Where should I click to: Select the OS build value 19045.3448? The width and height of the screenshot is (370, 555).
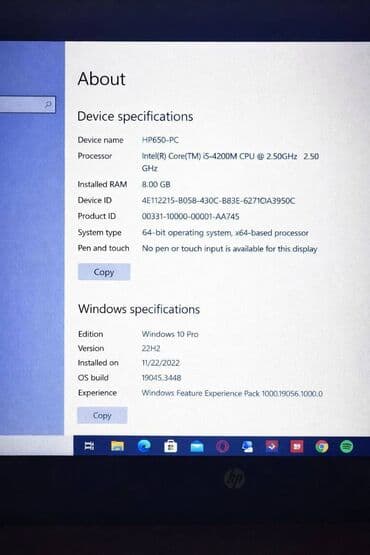(161, 378)
